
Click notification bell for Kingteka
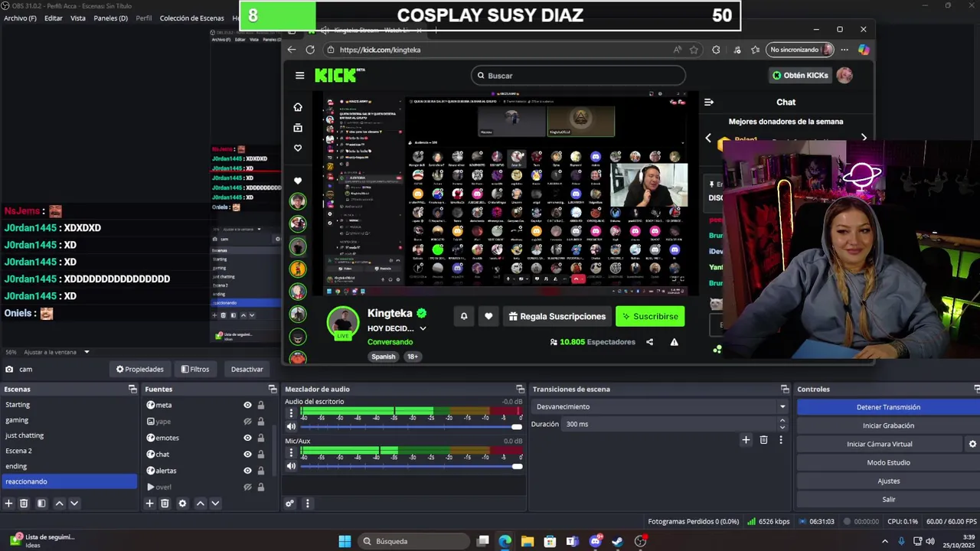tap(463, 316)
